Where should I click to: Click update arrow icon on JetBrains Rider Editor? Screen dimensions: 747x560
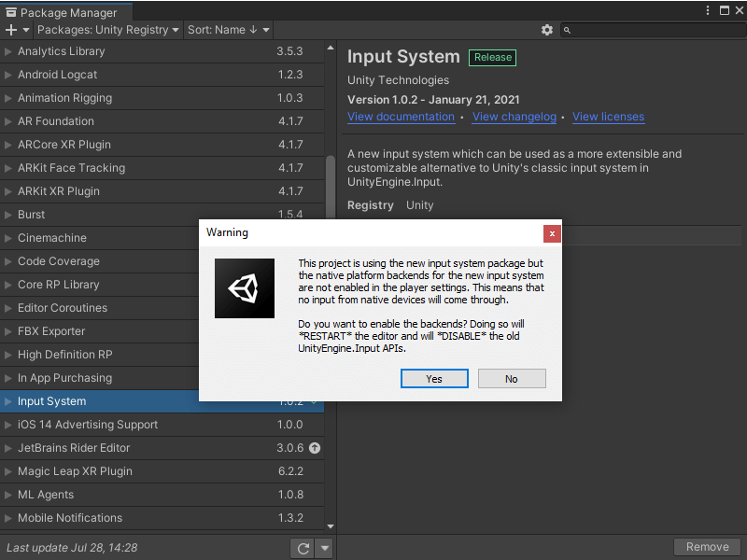(x=315, y=448)
